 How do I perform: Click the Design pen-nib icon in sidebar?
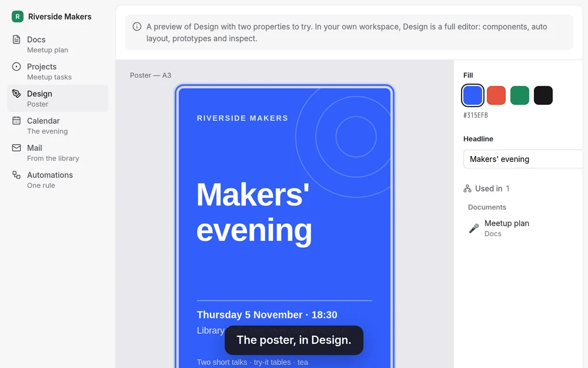point(16,94)
